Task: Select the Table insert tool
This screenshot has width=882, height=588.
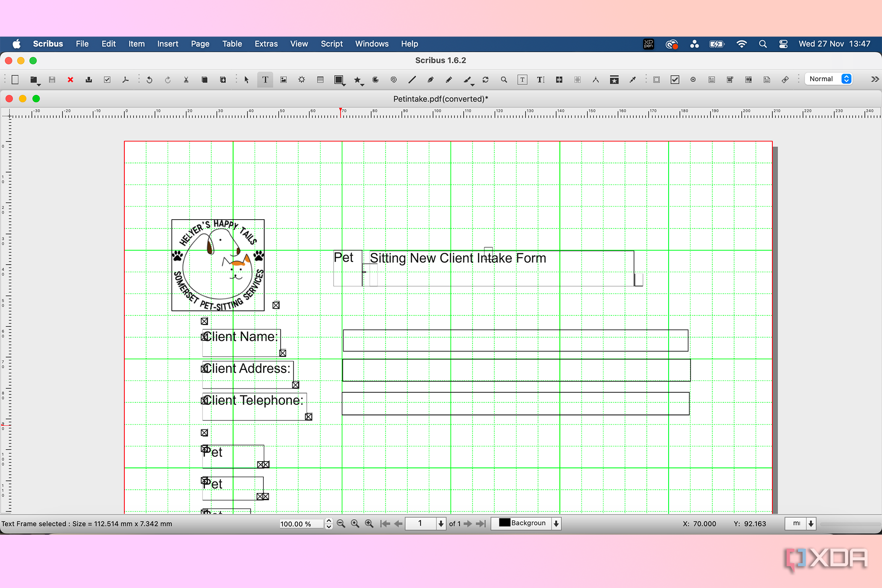Action: coord(320,80)
